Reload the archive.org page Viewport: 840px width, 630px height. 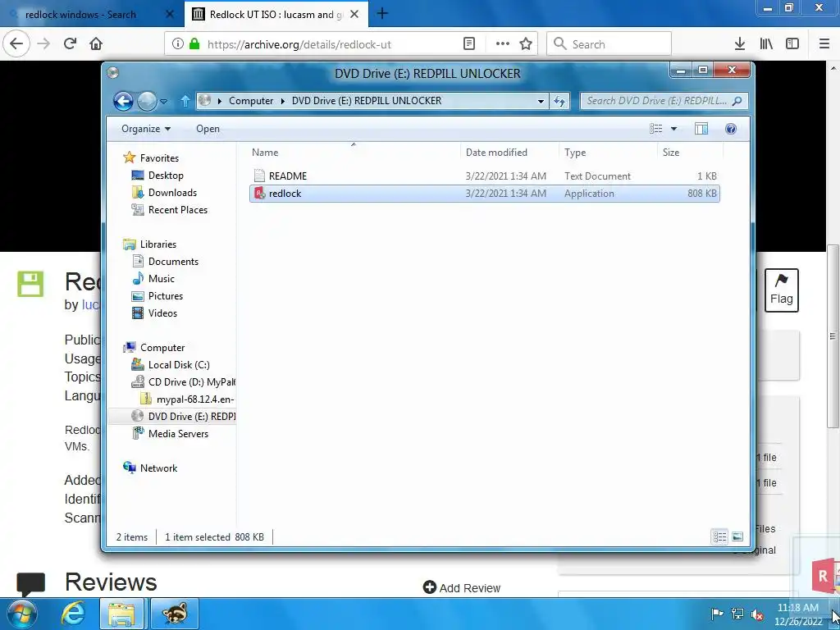pyautogui.click(x=71, y=44)
